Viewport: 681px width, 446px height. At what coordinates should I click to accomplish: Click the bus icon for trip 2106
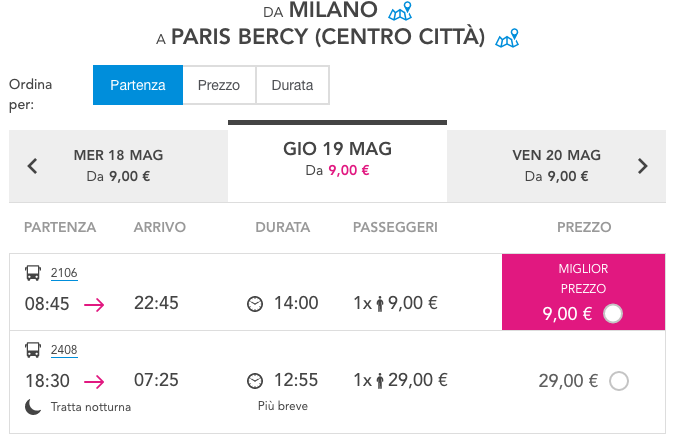pyautogui.click(x=33, y=273)
